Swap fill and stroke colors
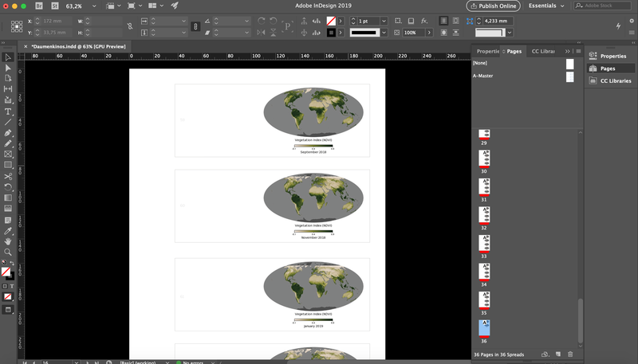 click(x=12, y=264)
